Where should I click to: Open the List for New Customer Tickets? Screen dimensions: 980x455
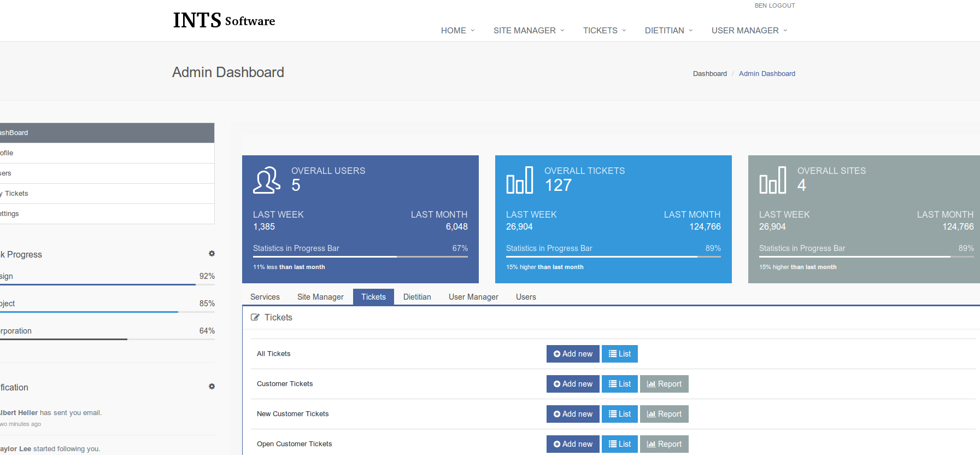pos(619,414)
